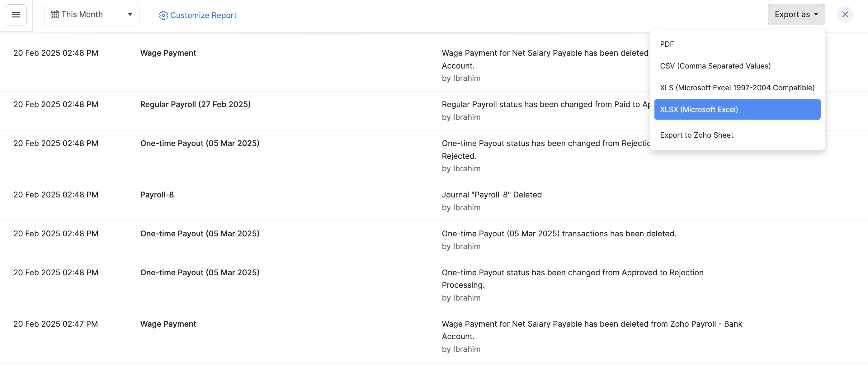Viewport: 868px width, 365px height.
Task: Close the report with the X icon
Action: tap(845, 15)
